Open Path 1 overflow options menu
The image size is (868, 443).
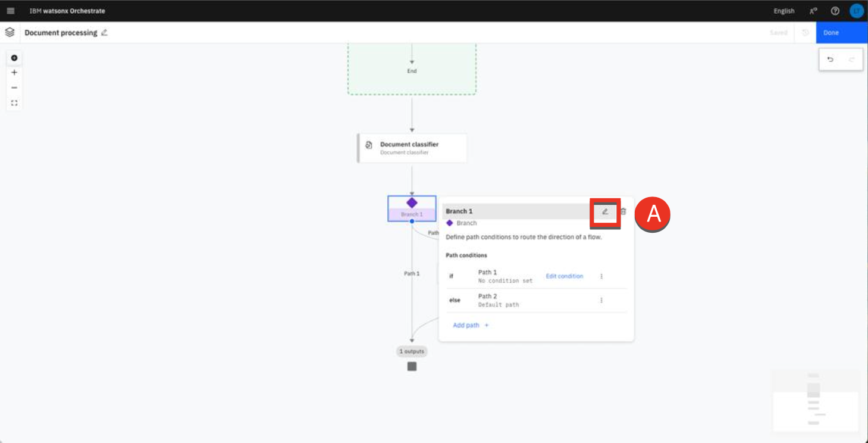601,276
